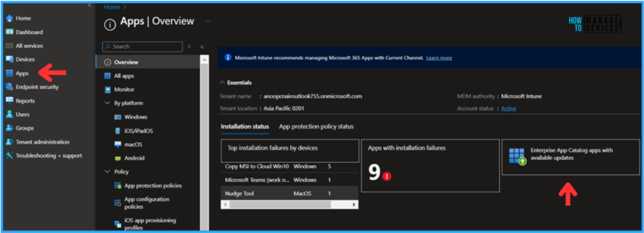Select the Copy MSI to Cloud Win10 row
The height and width of the screenshot is (233, 644).
coord(289,166)
